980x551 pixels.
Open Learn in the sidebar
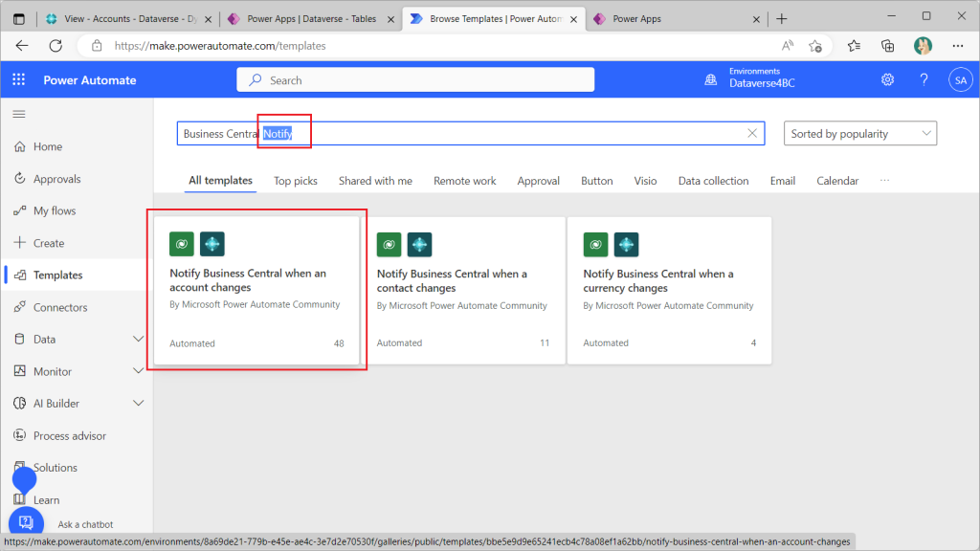pyautogui.click(x=77, y=500)
